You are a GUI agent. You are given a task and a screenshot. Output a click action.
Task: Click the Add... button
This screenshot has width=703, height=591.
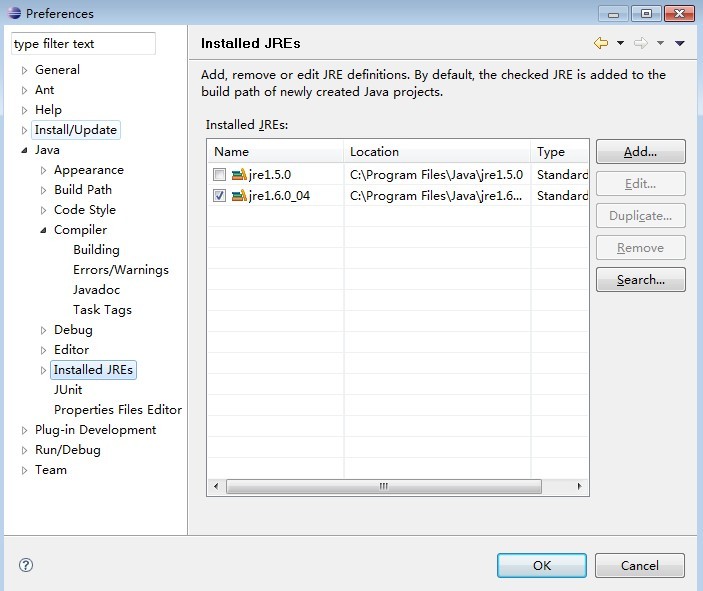pyautogui.click(x=641, y=152)
